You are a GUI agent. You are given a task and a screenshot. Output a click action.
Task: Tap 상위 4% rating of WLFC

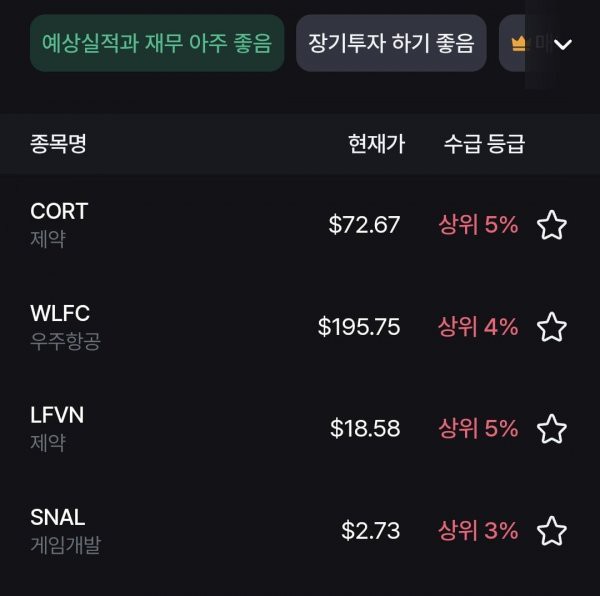478,327
